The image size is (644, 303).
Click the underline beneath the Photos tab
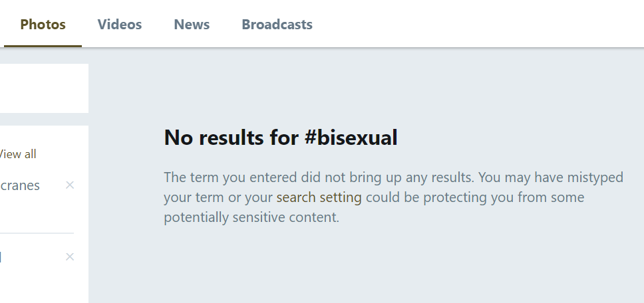pos(43,46)
